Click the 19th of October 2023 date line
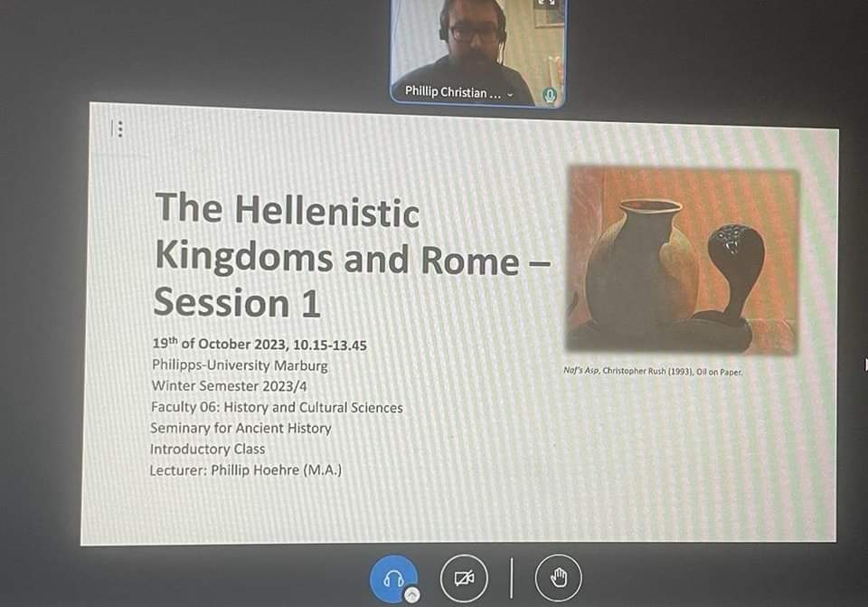The width and height of the screenshot is (868, 607). [260, 345]
